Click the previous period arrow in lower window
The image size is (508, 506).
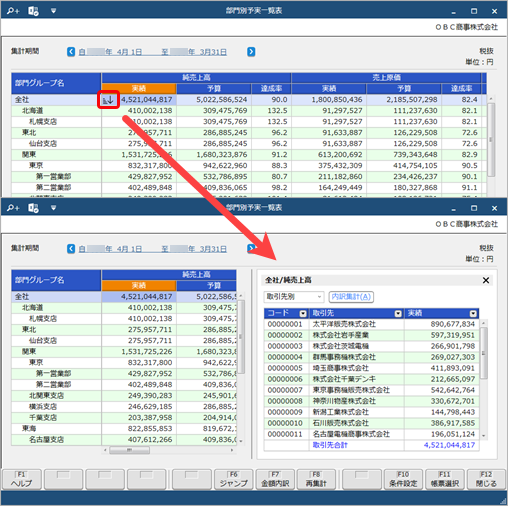click(71, 249)
